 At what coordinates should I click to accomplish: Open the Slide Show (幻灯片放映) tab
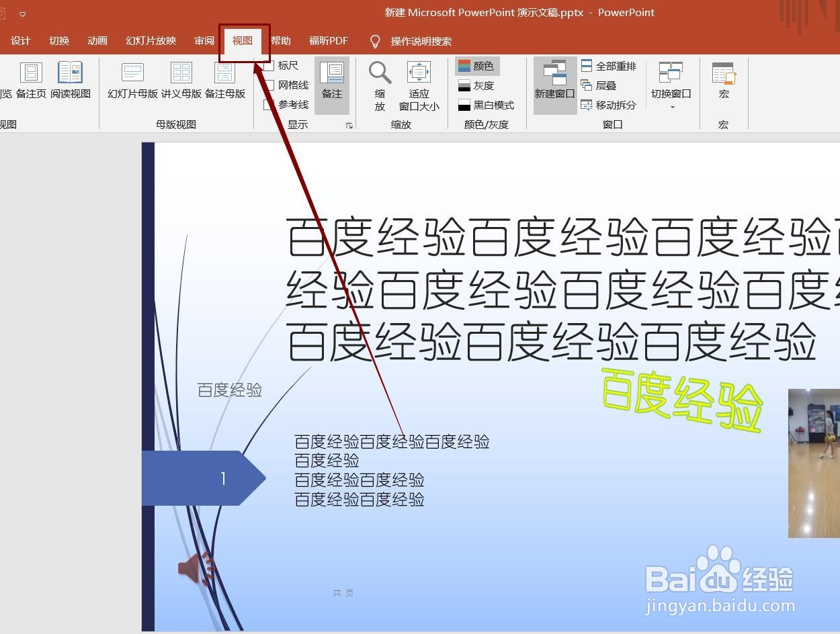click(x=151, y=41)
